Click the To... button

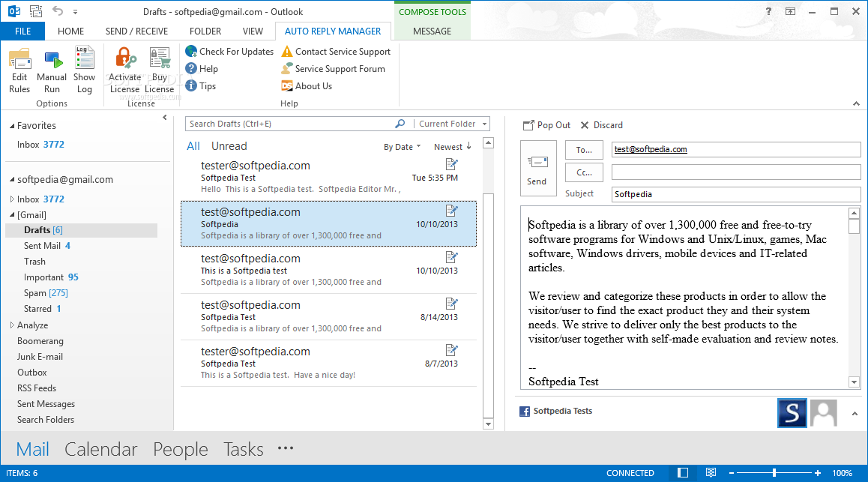(584, 149)
